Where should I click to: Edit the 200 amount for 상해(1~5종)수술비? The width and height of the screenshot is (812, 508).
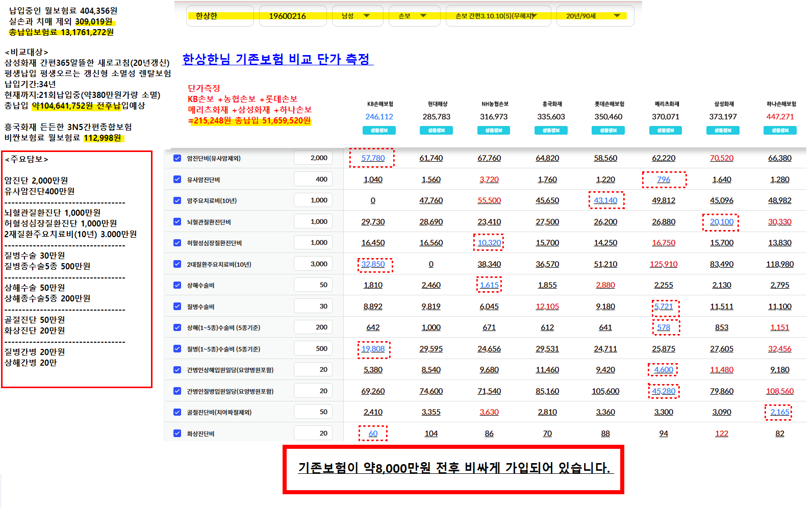click(x=313, y=327)
